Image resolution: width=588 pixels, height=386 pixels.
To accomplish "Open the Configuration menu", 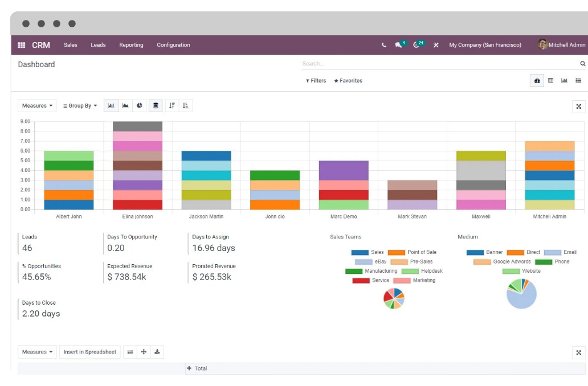I will click(x=173, y=45).
